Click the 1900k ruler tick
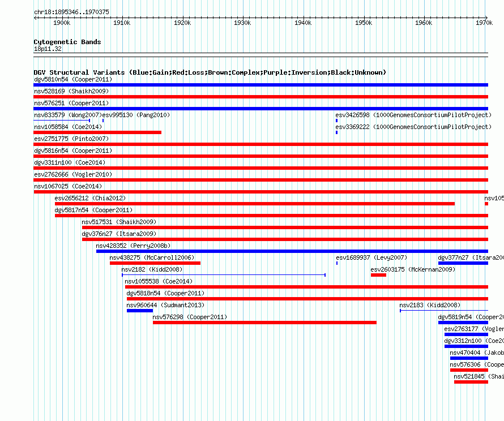Viewport: 504px width, 421px height. [x=62, y=23]
